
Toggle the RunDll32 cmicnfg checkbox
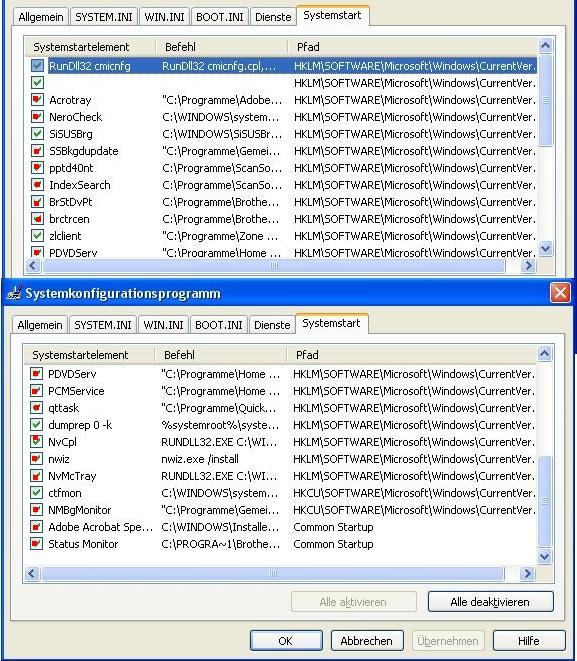pyautogui.click(x=37, y=66)
